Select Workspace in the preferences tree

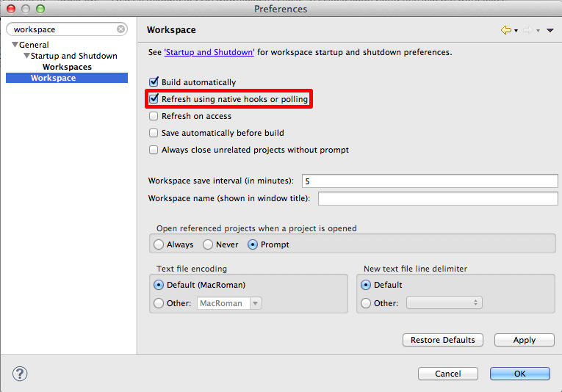[x=53, y=78]
